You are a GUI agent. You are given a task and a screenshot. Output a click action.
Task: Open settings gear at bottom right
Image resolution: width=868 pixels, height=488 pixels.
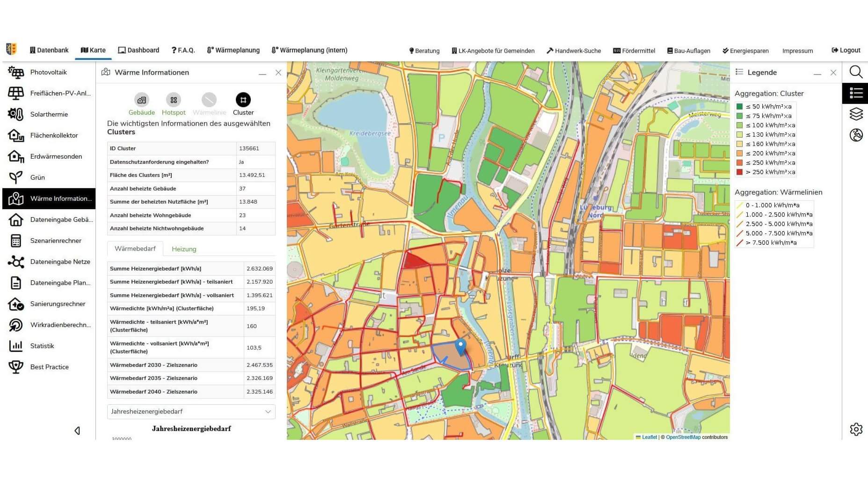pyautogui.click(x=856, y=429)
